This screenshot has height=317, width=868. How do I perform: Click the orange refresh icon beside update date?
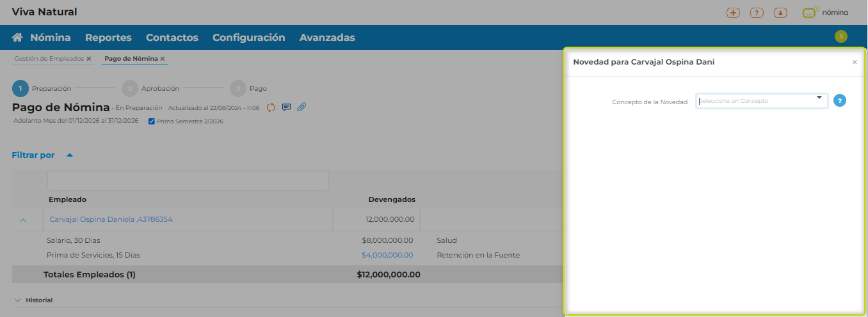coord(271,107)
